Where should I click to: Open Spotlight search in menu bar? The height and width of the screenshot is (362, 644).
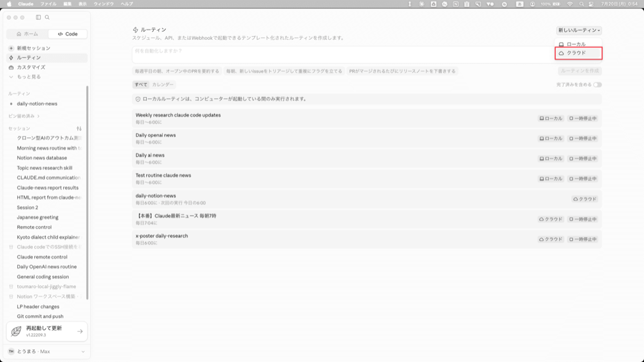click(581, 4)
